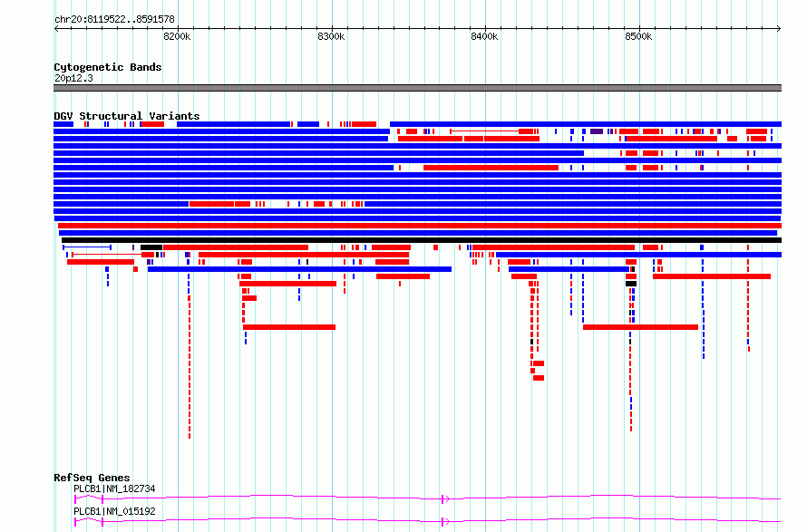The height and width of the screenshot is (532, 807).
Task: Click the 8400k ruler label
Action: point(484,36)
